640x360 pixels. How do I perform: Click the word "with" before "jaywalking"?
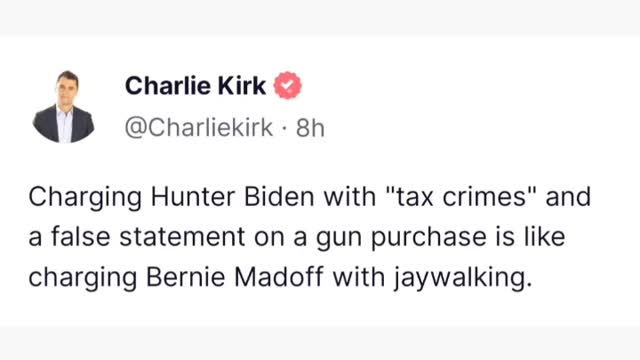pos(359,277)
